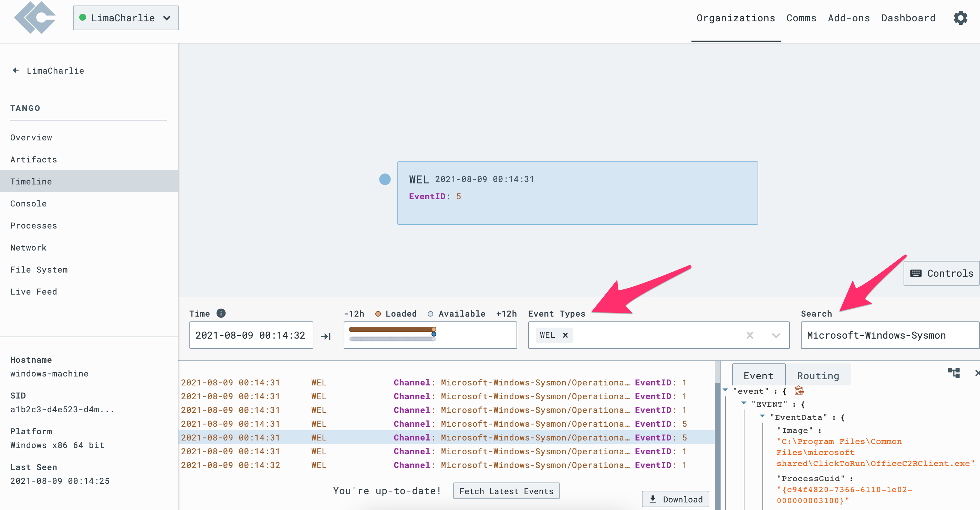Click Fetch Latest Events button
Image resolution: width=980 pixels, height=510 pixels.
pos(506,491)
